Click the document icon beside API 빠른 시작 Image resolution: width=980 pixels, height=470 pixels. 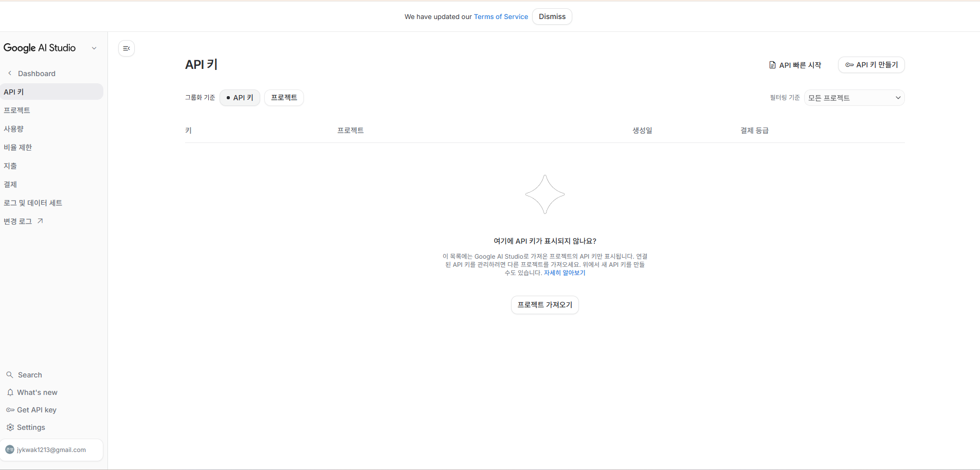(772, 65)
